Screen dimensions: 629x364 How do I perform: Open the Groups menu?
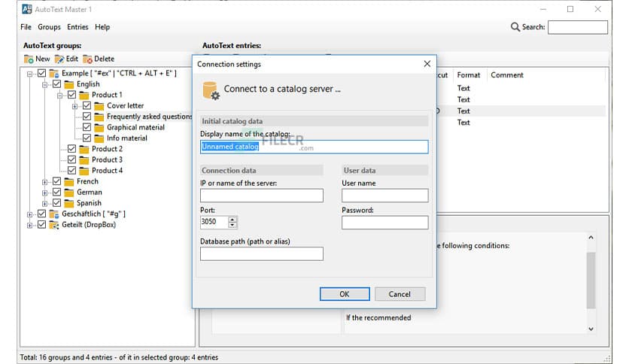(x=49, y=27)
